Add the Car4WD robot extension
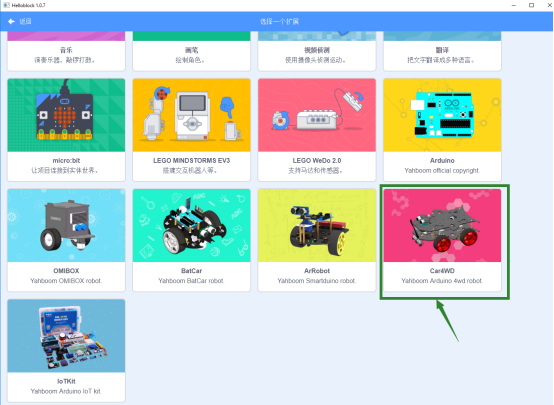Image resolution: width=554 pixels, height=405 pixels. tap(442, 240)
